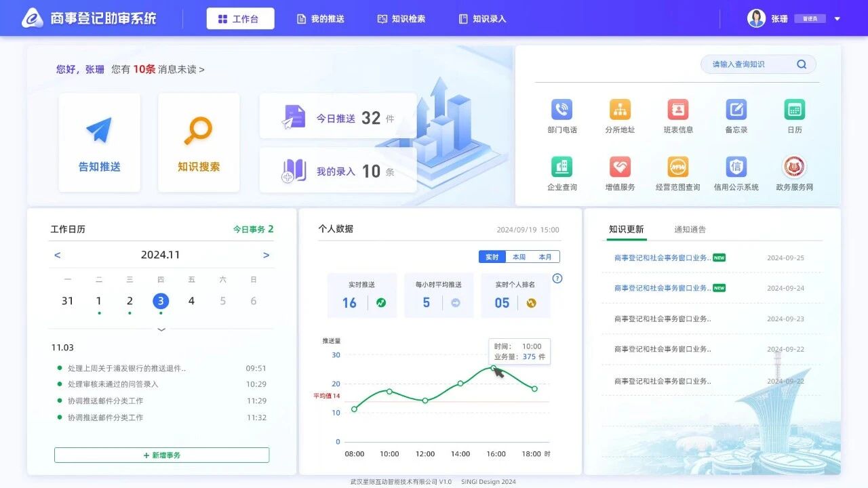868x488 pixels.
Task: Open the 部门电话 phone icon
Action: (561, 110)
